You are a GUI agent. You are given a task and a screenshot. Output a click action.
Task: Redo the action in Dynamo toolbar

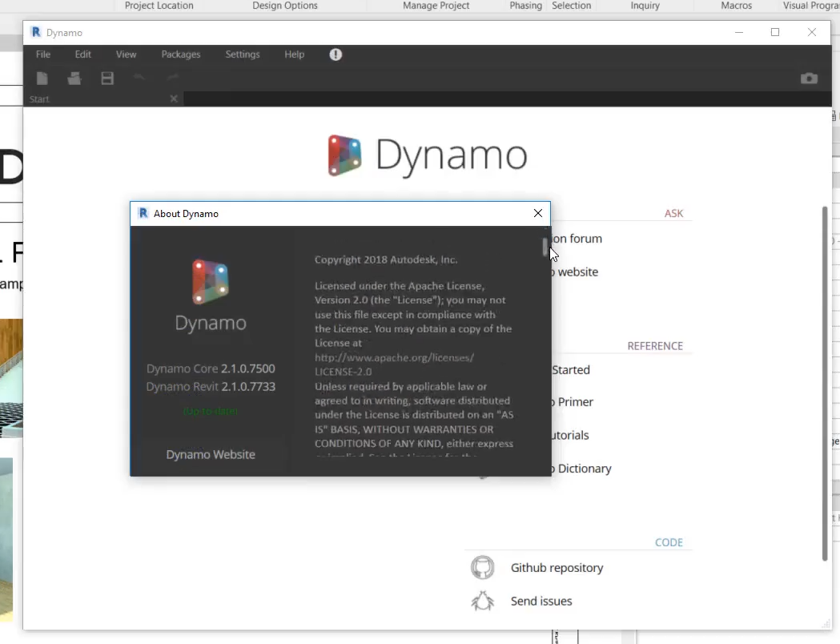(172, 78)
